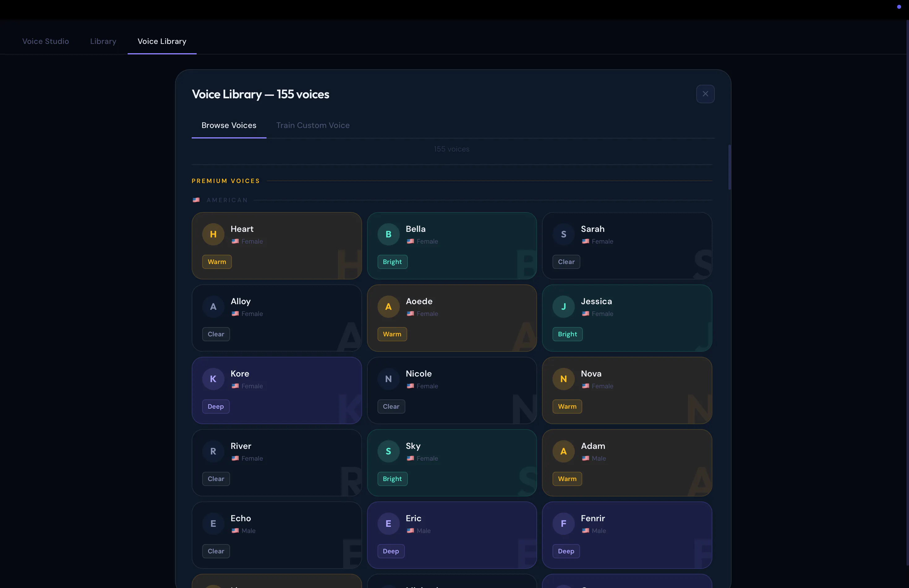The image size is (909, 588).
Task: Click the Bright tag on Jessica
Action: pos(567,334)
